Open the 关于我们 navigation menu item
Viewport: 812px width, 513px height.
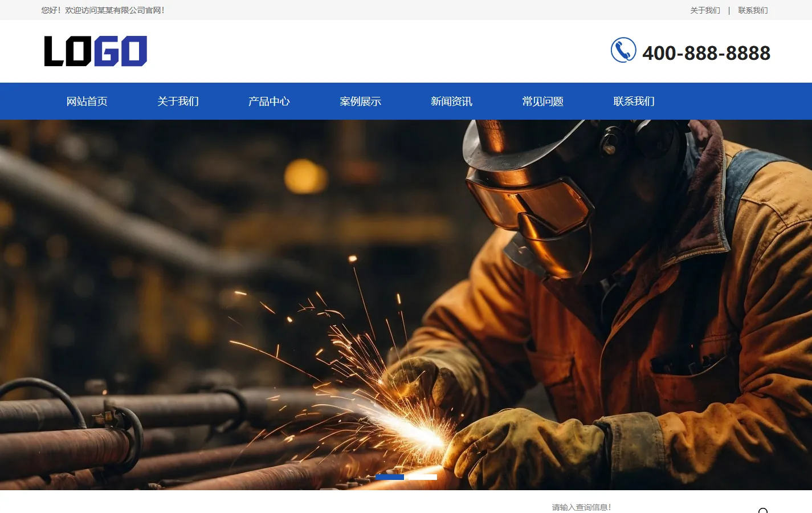tap(178, 101)
